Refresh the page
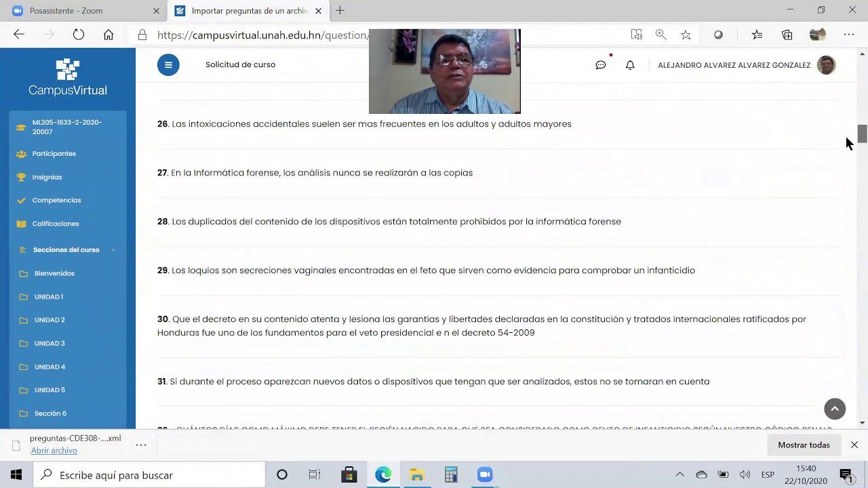 tap(79, 35)
